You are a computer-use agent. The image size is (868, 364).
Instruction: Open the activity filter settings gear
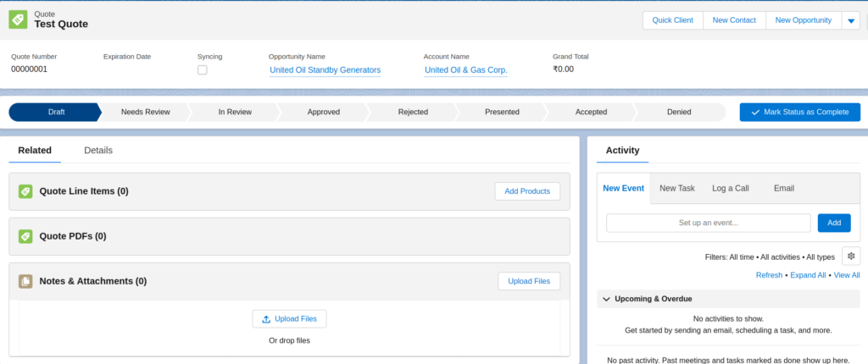pos(851,256)
